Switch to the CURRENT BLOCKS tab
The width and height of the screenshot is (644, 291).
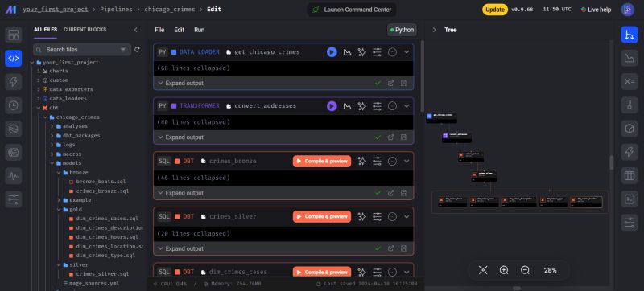pyautogui.click(x=85, y=30)
